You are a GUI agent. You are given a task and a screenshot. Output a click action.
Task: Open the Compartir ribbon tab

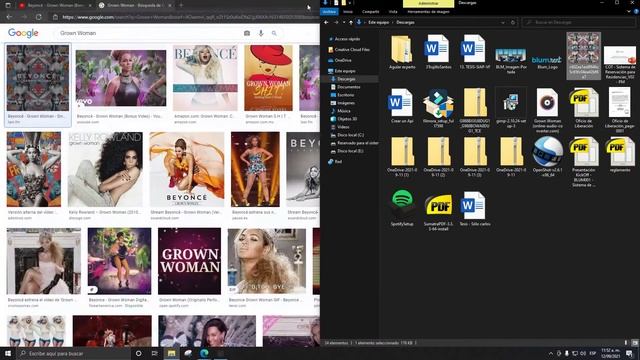[371, 12]
